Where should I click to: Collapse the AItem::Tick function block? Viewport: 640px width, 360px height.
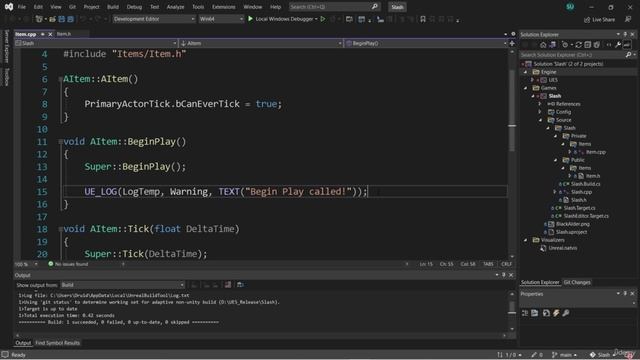point(60,229)
